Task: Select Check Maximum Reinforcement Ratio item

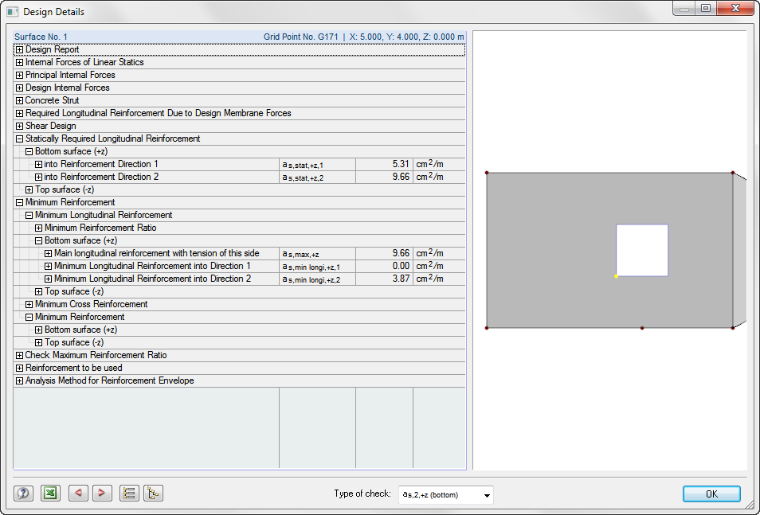Action: click(x=96, y=355)
